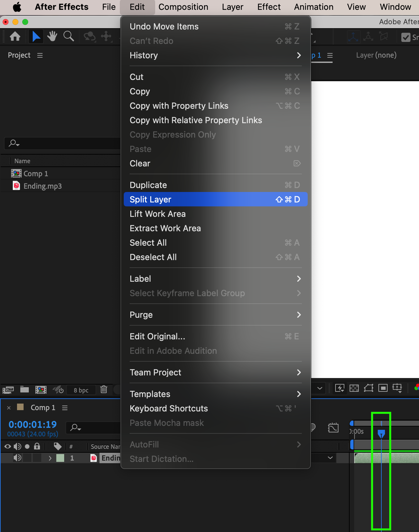Image resolution: width=419 pixels, height=532 pixels.
Task: Toggle mask and shape path visibility
Action: point(369,388)
